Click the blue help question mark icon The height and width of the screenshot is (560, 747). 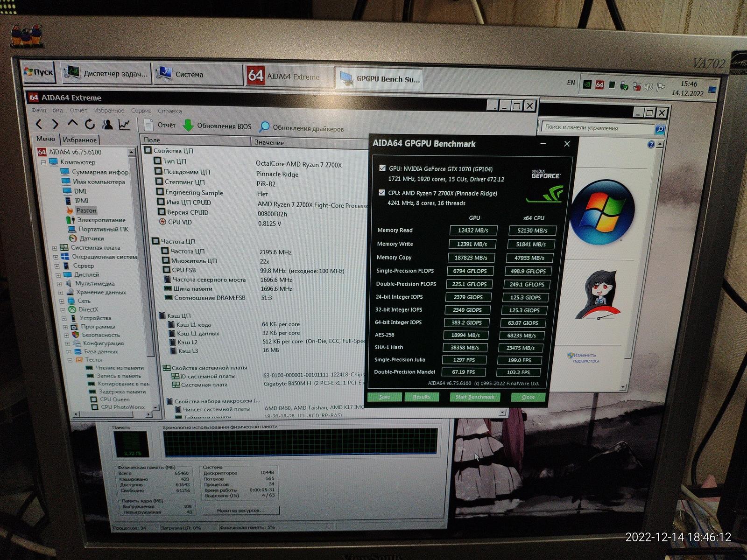[x=651, y=145]
